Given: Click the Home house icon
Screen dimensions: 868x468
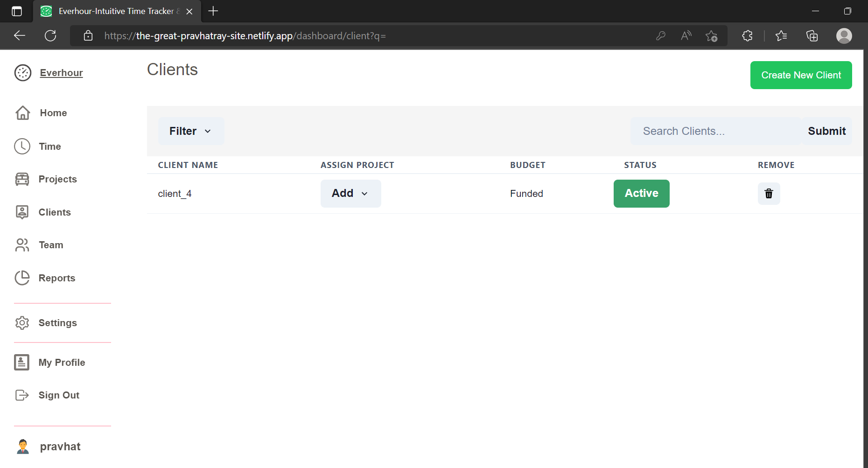Looking at the screenshot, I should click(23, 113).
